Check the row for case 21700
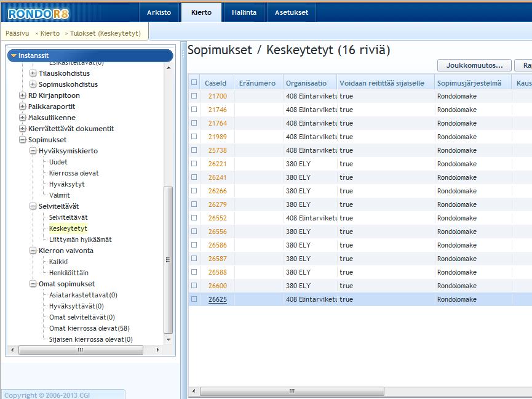Image resolution: width=532 pixels, height=399 pixels. pos(194,96)
